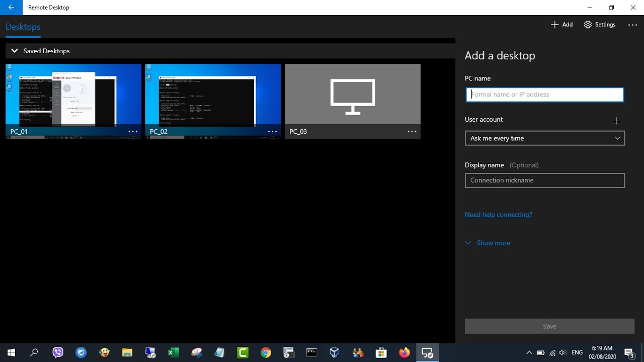Launch VirtualBox from the taskbar

point(335,352)
